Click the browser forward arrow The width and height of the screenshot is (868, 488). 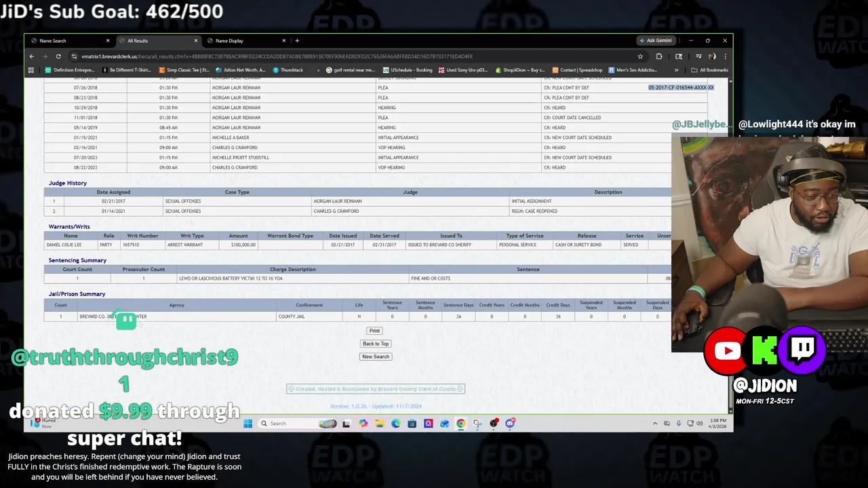click(45, 56)
